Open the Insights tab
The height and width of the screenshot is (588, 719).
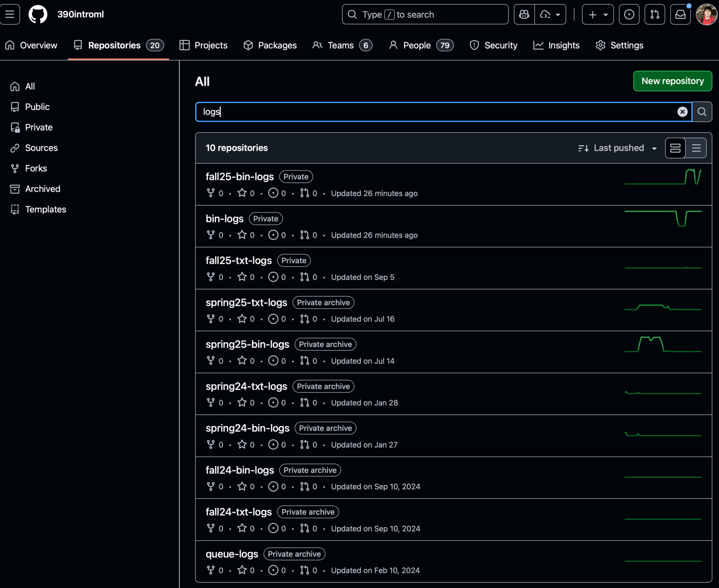coord(556,45)
